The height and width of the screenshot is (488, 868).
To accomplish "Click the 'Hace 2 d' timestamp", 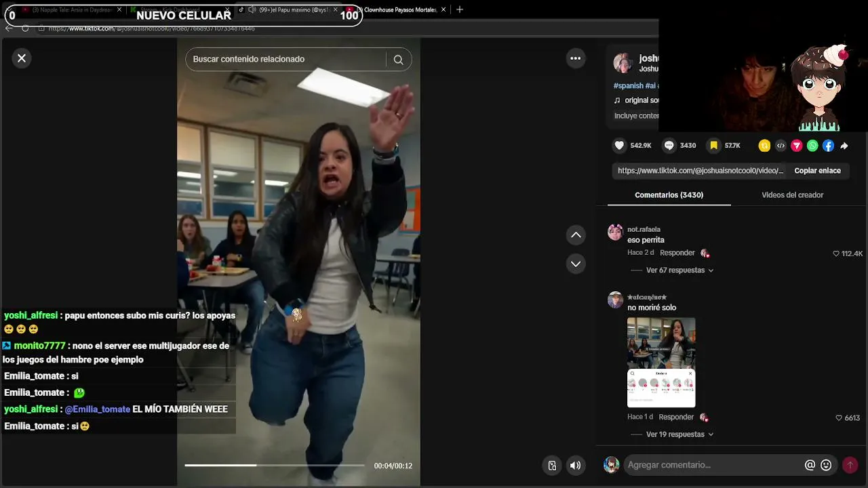I will point(640,253).
